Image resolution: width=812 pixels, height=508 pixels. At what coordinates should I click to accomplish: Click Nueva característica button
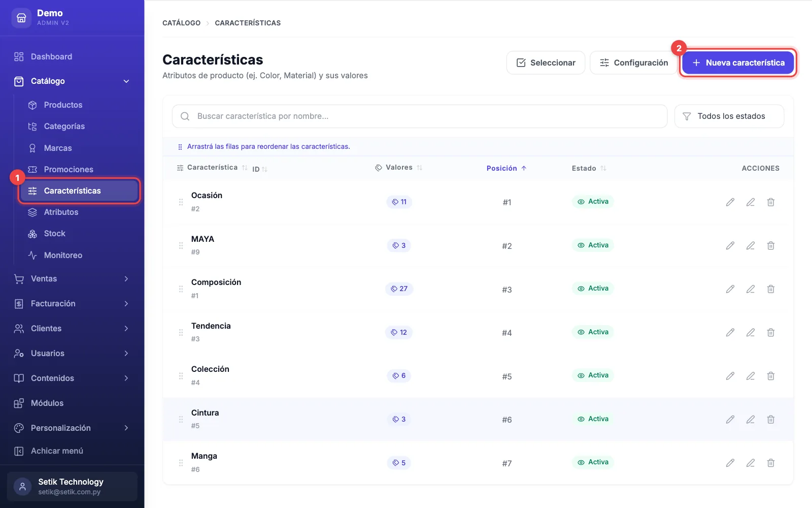click(738, 63)
